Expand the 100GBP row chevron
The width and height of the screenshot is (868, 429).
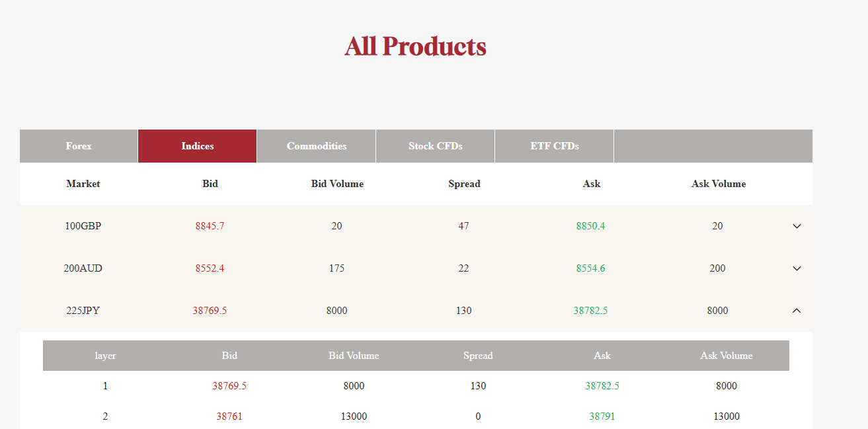pos(797,226)
